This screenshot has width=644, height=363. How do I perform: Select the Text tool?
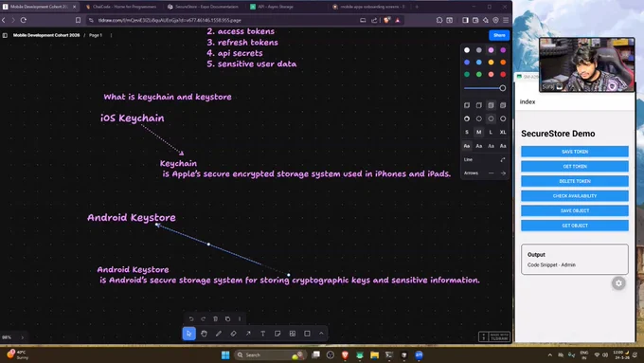[x=263, y=334]
